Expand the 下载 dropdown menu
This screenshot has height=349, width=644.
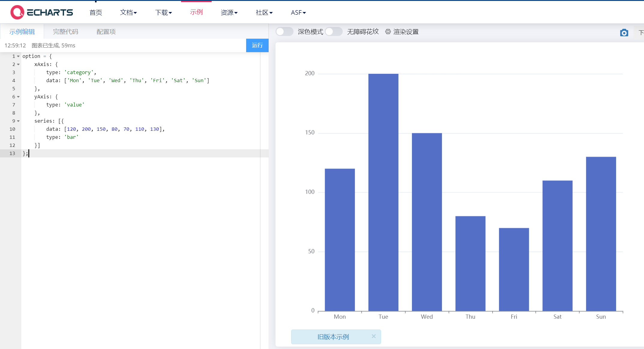click(163, 13)
